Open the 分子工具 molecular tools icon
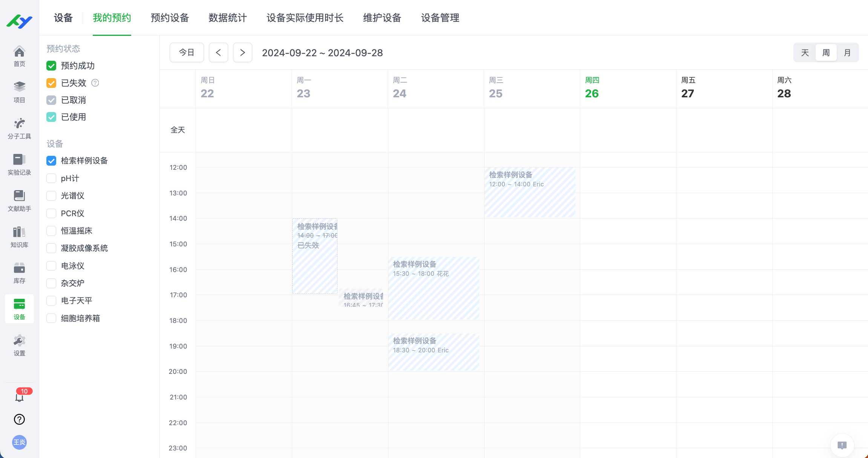868x458 pixels. [x=19, y=128]
